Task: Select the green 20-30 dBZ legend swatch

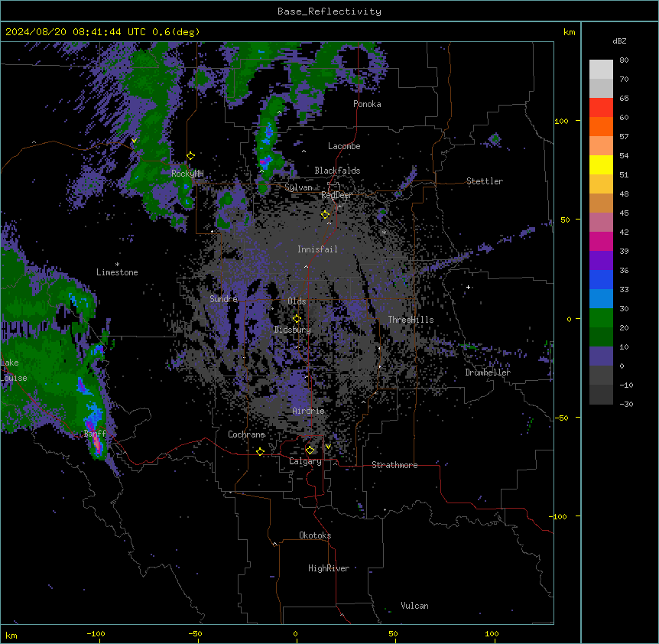Action: [x=601, y=318]
